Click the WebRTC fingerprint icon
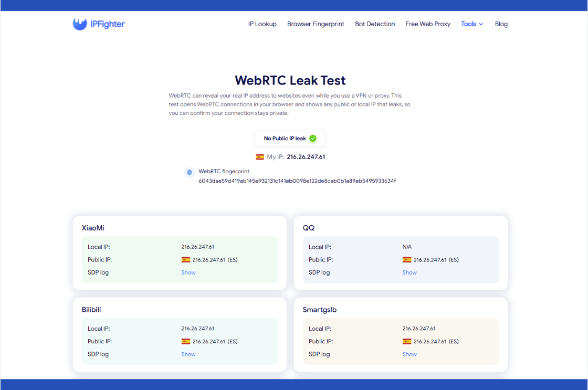This screenshot has width=588, height=390. point(190,172)
